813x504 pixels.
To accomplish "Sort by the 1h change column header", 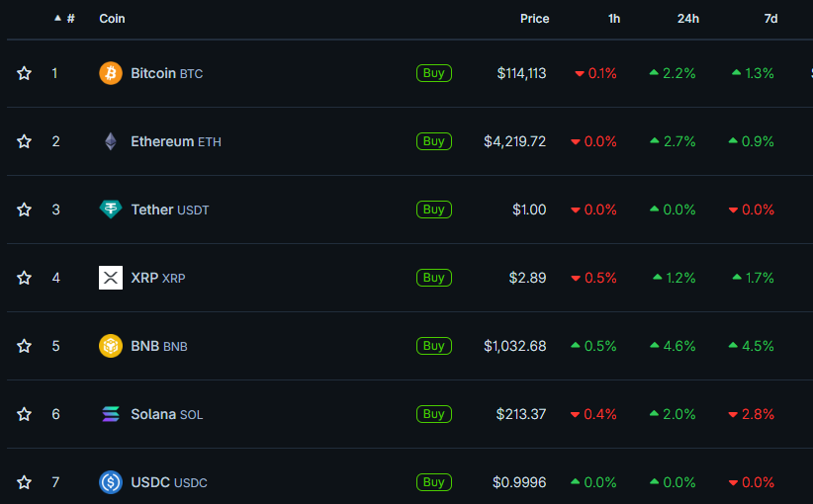I will point(614,19).
